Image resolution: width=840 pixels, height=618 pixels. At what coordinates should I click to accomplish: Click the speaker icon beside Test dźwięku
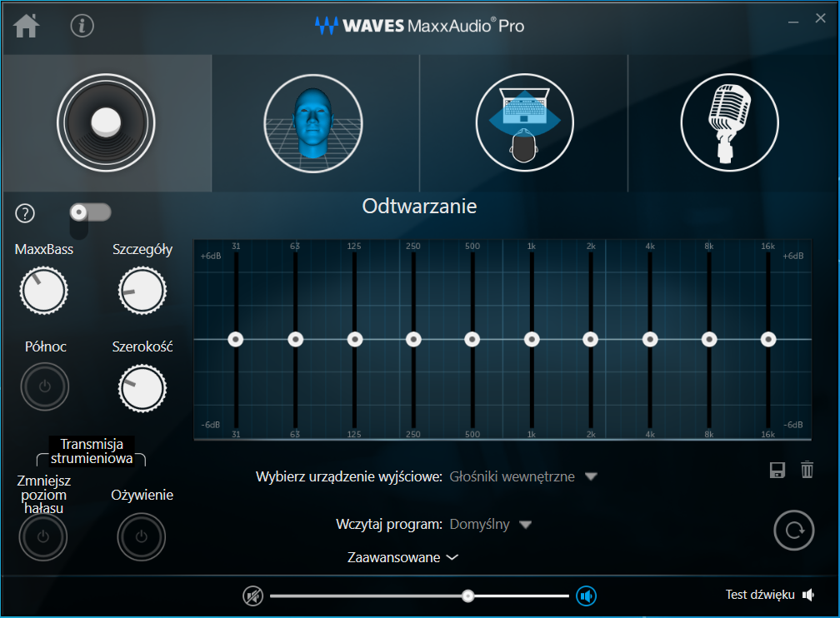(808, 595)
